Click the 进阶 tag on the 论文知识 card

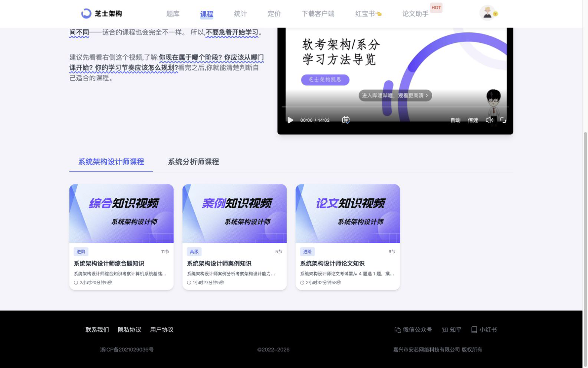(x=307, y=252)
